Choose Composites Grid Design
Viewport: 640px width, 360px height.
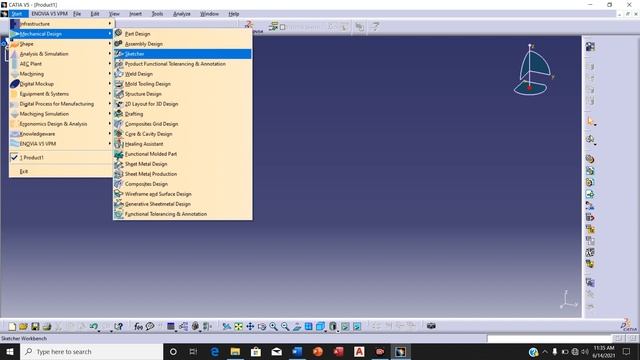coord(182,124)
